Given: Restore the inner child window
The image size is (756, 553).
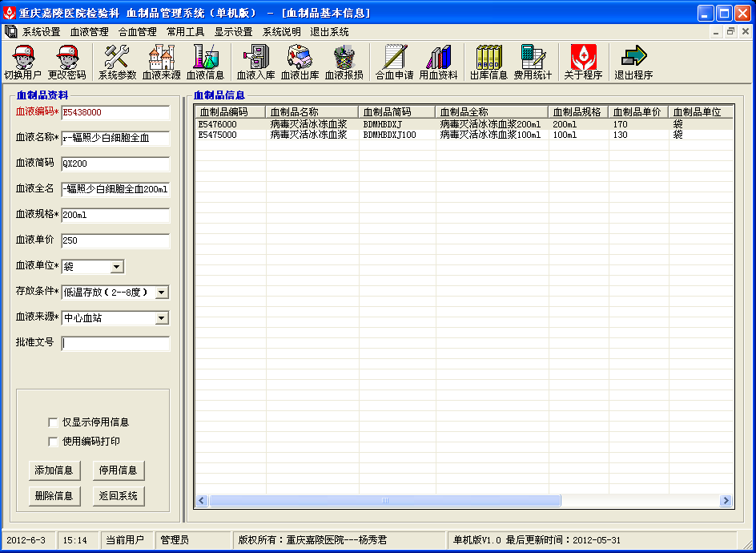Looking at the screenshot, I should pos(731,32).
